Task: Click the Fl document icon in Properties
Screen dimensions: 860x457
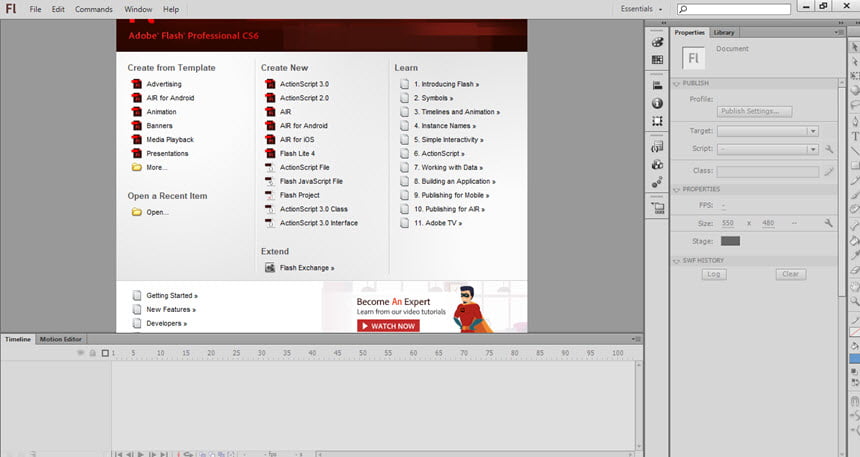Action: [693, 58]
